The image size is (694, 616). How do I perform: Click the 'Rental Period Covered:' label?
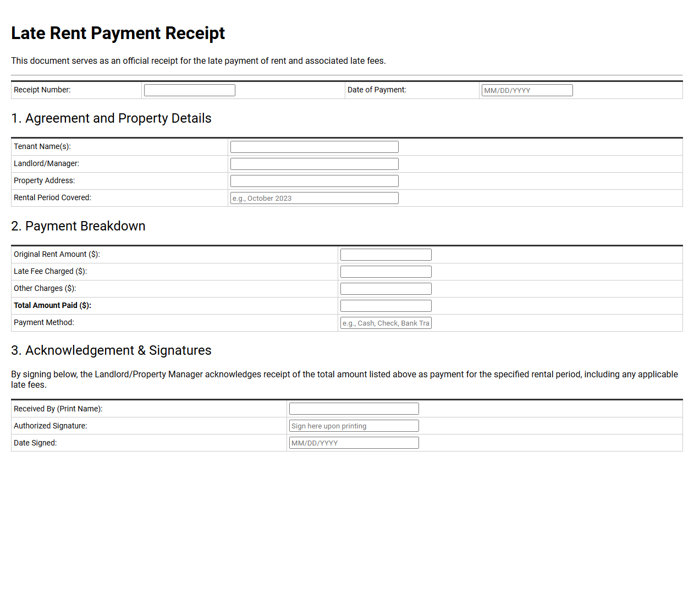[x=53, y=197]
